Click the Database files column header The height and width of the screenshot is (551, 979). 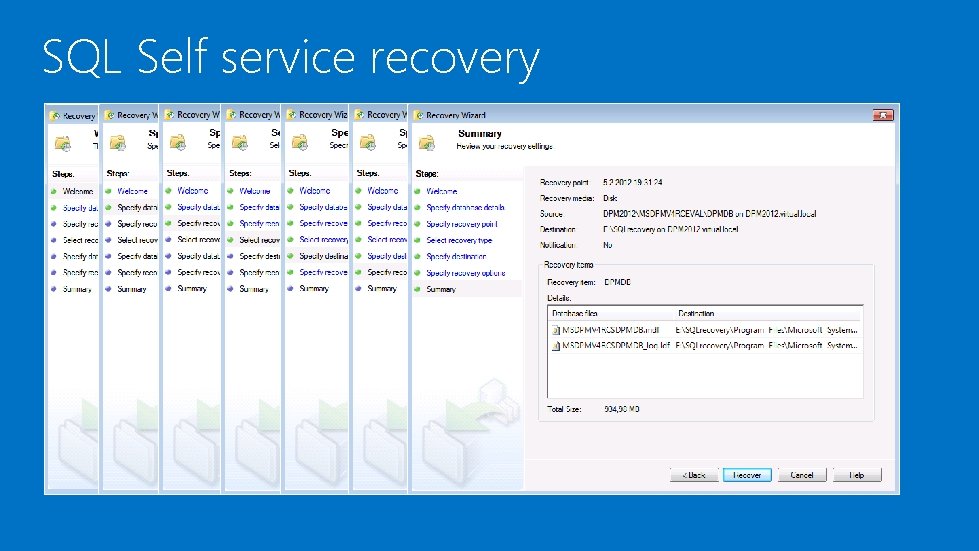click(611, 313)
